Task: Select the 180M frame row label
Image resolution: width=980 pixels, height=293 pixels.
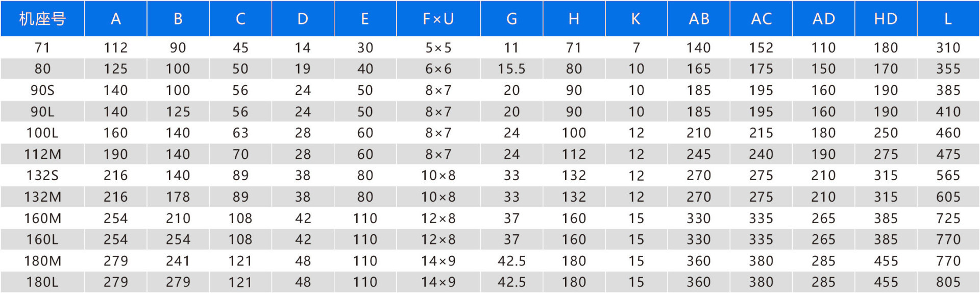Action: coord(42,261)
